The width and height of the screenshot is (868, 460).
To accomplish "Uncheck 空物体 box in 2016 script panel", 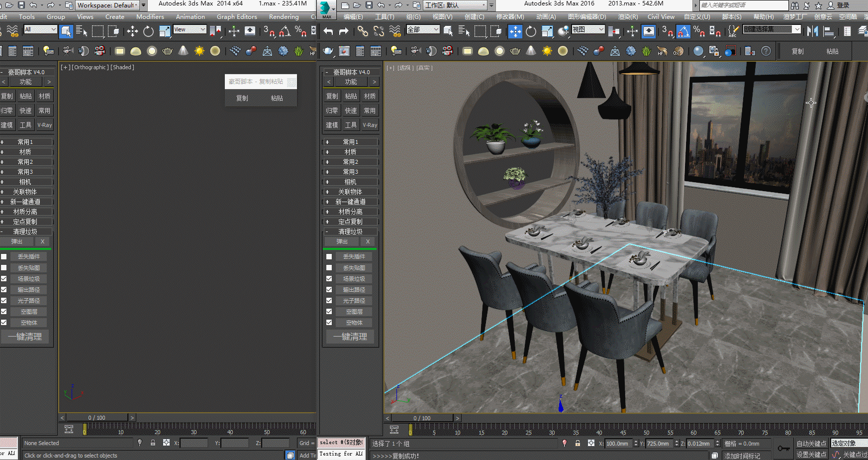I will pyautogui.click(x=329, y=323).
